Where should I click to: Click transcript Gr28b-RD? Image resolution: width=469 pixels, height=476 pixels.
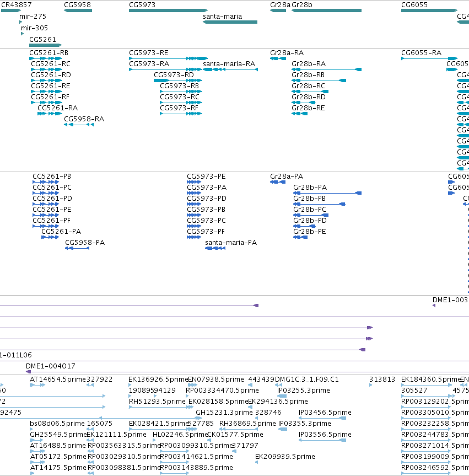pyautogui.click(x=309, y=97)
